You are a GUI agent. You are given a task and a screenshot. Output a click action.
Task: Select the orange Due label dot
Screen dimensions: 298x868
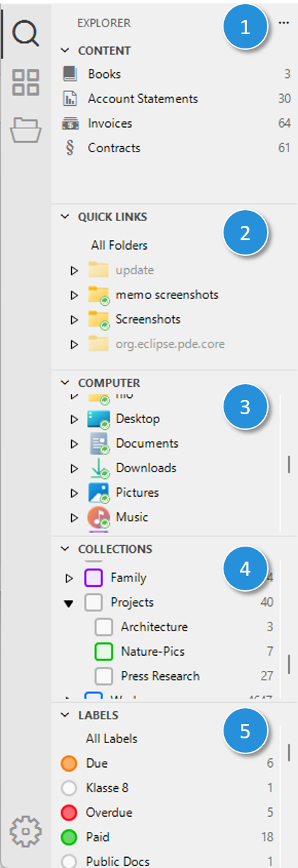click(68, 764)
